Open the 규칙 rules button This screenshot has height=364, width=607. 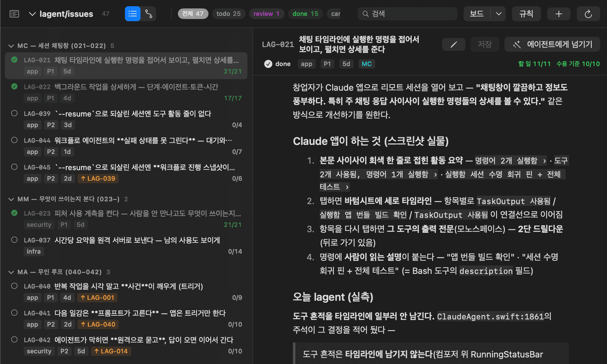coord(526,14)
